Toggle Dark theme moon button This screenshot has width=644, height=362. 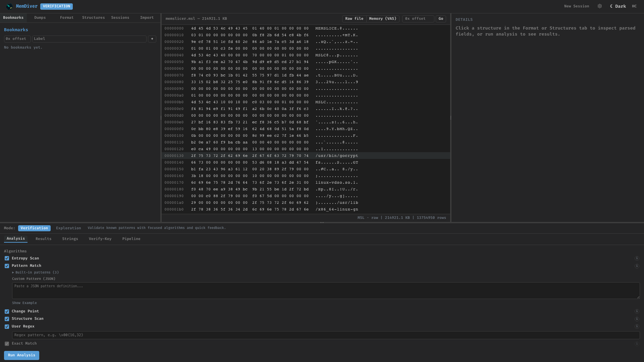click(618, 6)
